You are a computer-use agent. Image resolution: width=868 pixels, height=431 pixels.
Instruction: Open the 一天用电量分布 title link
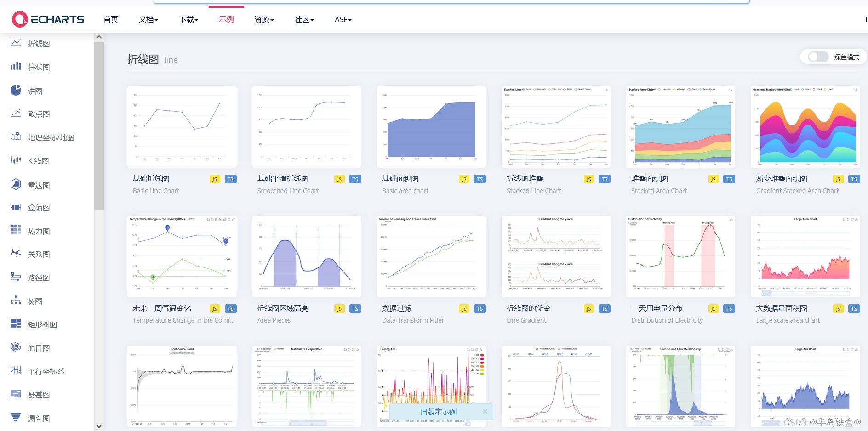[x=657, y=308]
